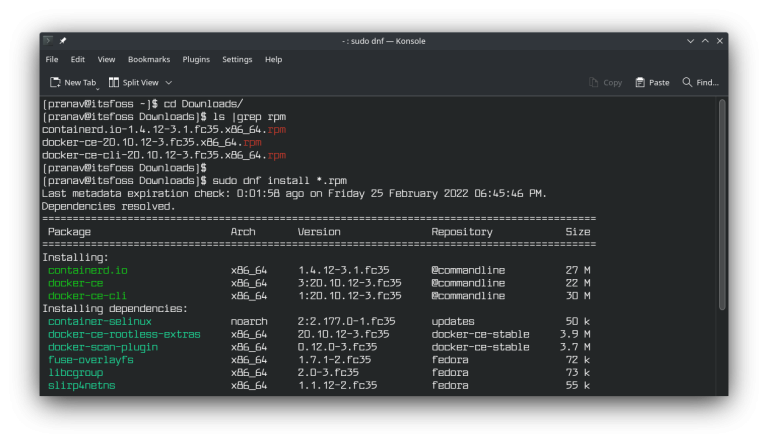Close the Konsole window
768x443 pixels.
719,41
